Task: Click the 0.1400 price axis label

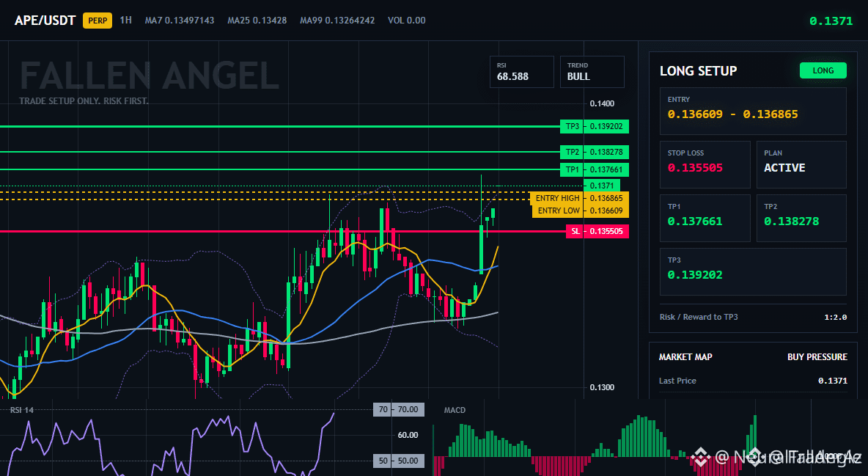Action: coord(602,103)
